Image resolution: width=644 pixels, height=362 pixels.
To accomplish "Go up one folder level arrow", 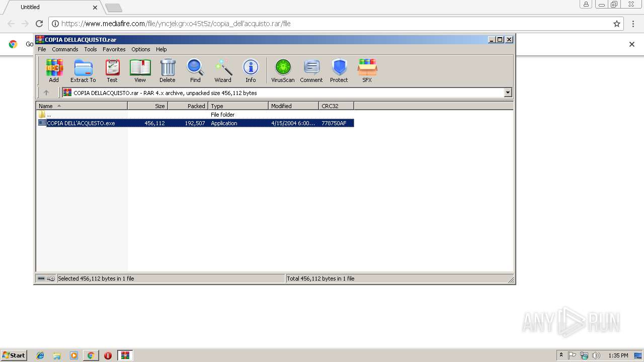I will [x=46, y=93].
